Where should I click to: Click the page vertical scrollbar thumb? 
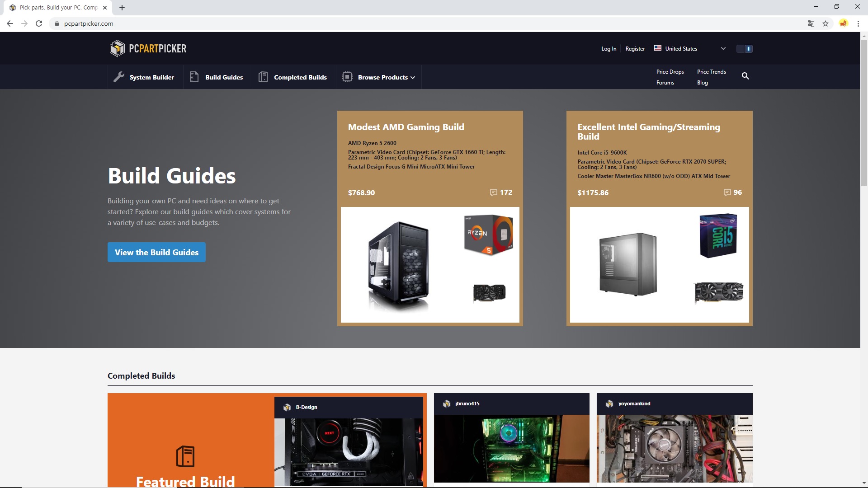coord(864,113)
